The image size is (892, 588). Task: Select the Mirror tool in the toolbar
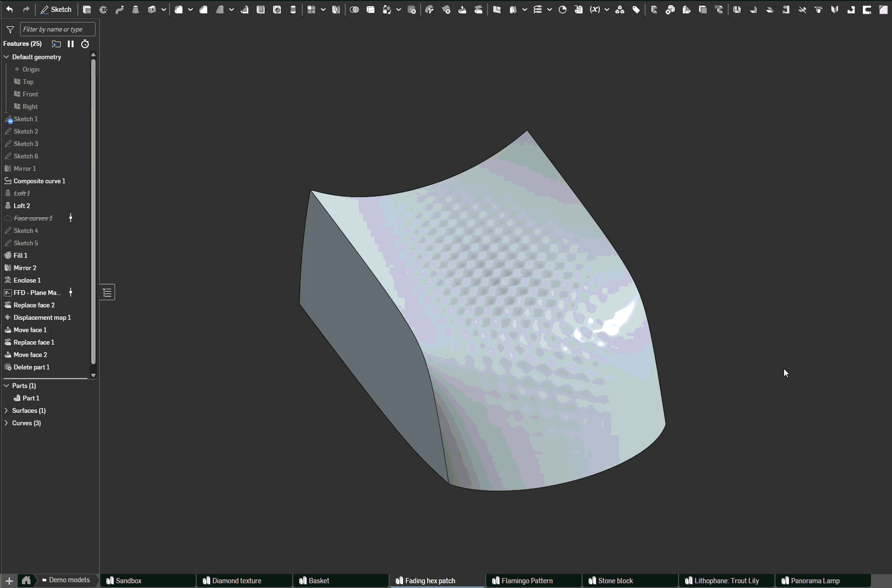336,10
